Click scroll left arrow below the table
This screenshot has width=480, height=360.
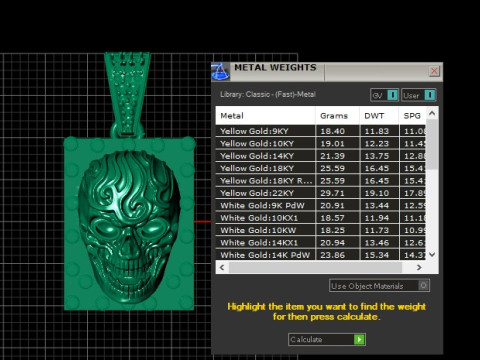(222, 267)
